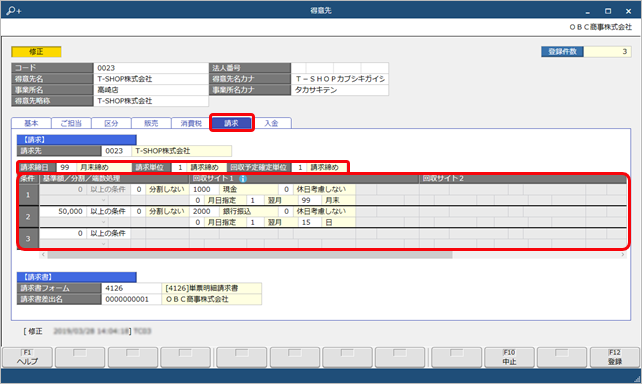
Task: Click 分割しない in condition 1 row
Action: (x=167, y=189)
